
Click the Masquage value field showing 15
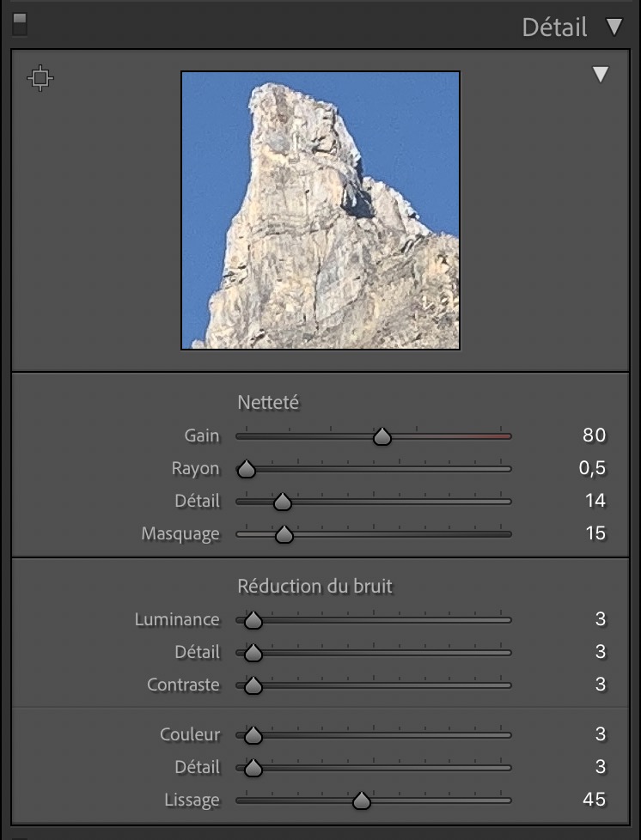tap(595, 533)
